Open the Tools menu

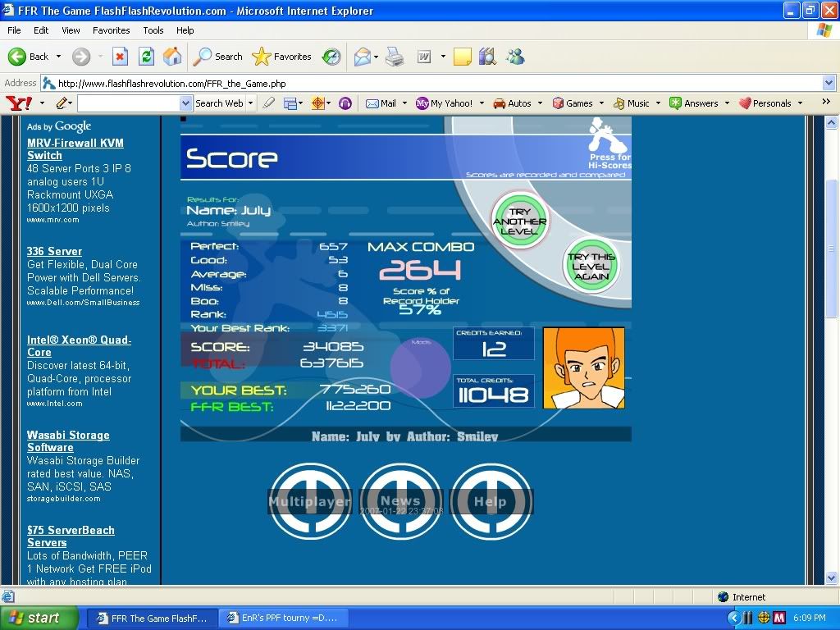153,30
